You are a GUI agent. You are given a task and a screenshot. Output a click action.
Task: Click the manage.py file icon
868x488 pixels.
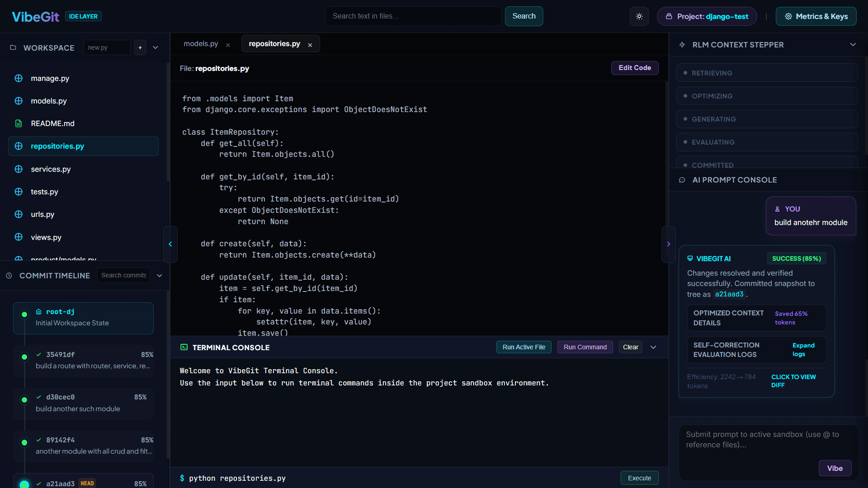(19, 78)
